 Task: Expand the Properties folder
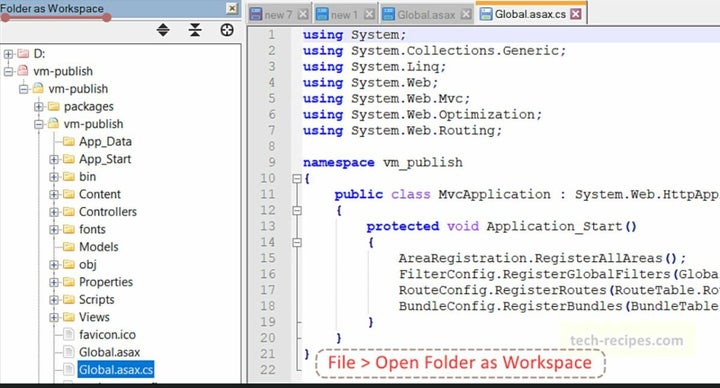click(x=54, y=282)
